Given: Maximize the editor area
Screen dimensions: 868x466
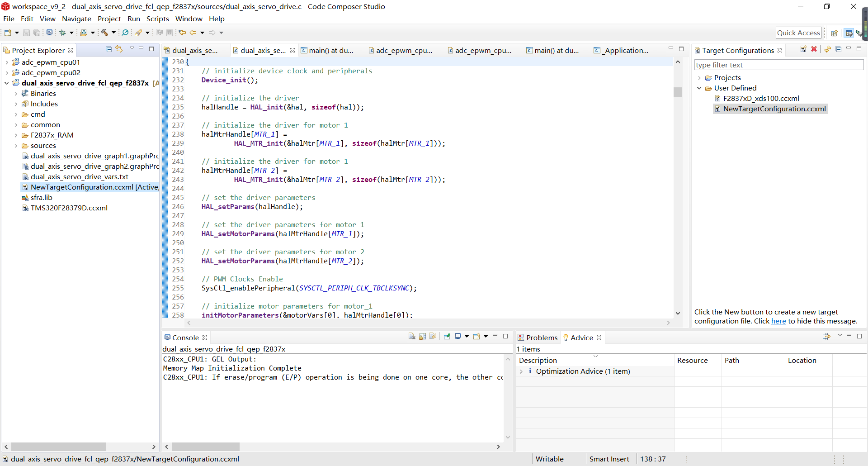Looking at the screenshot, I should tap(681, 49).
